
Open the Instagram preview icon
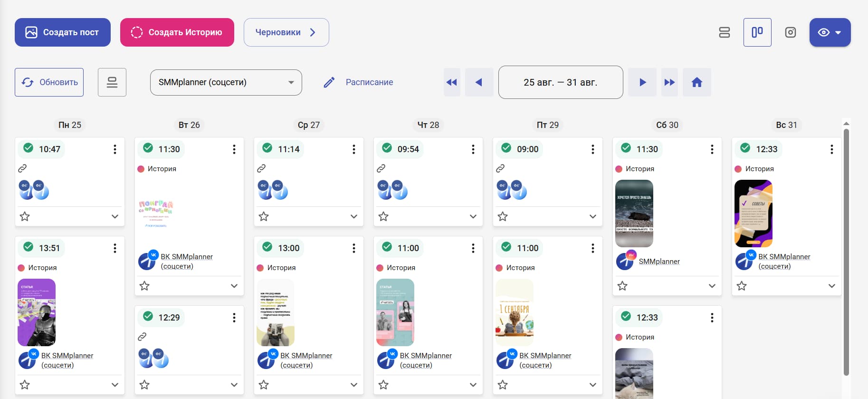pos(791,32)
